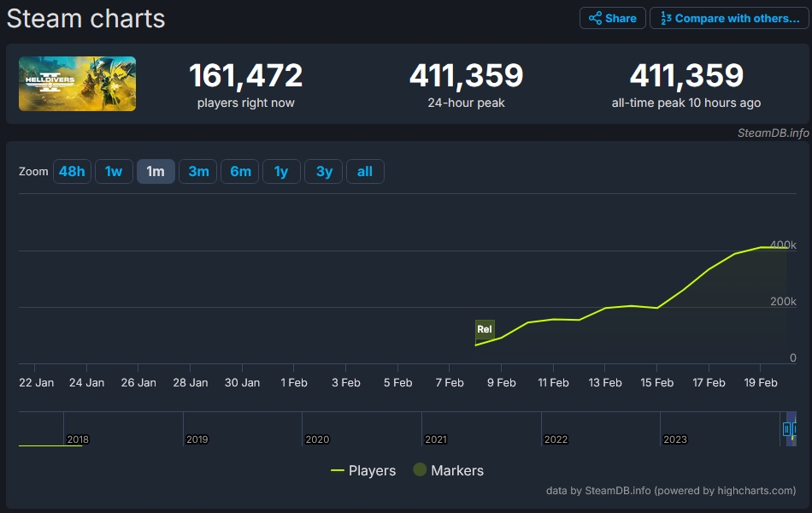Viewport: 812px width, 513px height.
Task: Click the Steam charts heading
Action: [86, 19]
